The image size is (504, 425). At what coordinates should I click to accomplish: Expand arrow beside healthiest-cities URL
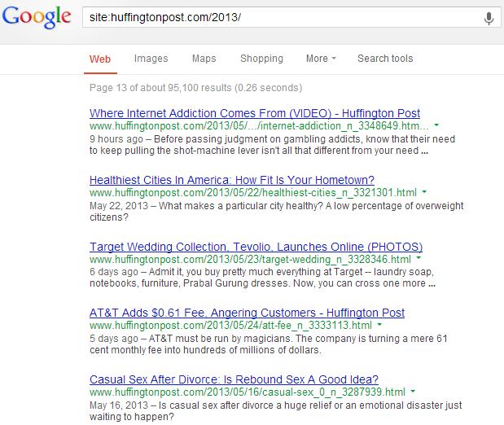(x=424, y=192)
